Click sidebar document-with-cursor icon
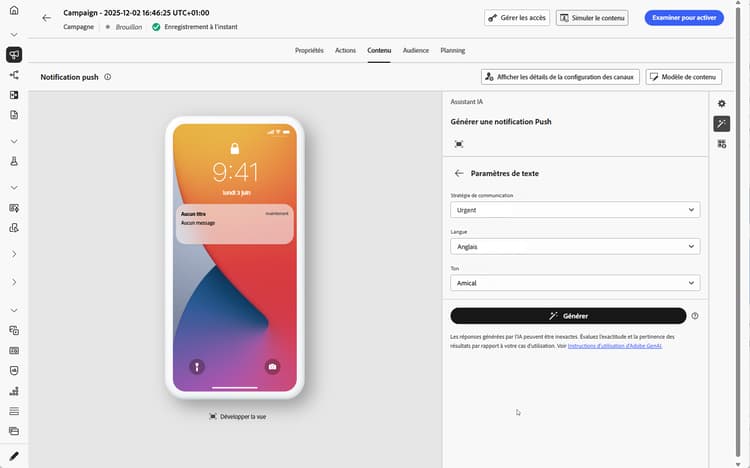This screenshot has width=750, height=468. pos(14,228)
